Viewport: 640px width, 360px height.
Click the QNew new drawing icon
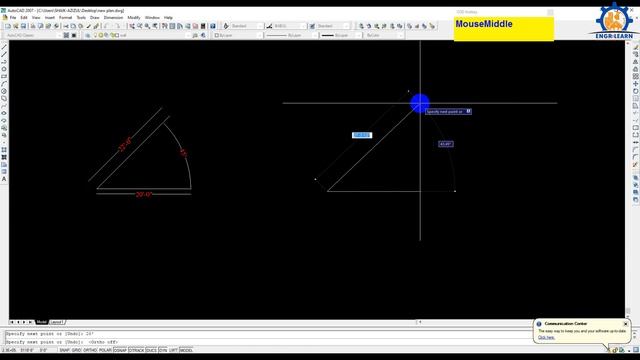(x=7, y=26)
